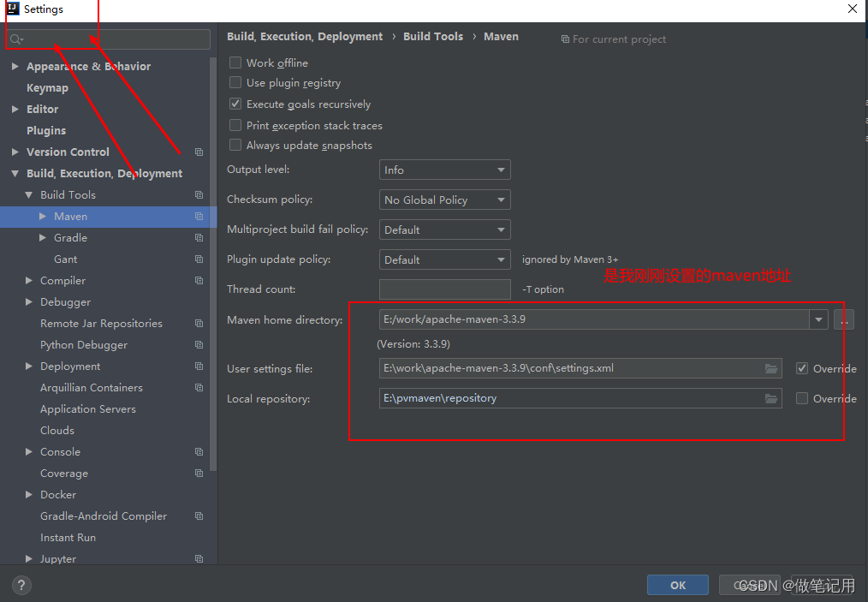868x602 pixels.
Task: Click project-level icon beside Gradle
Action: (x=199, y=237)
